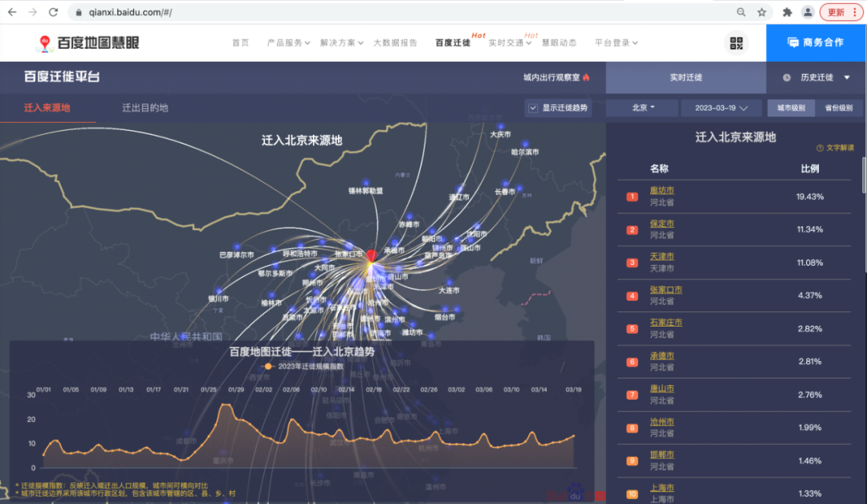Open 廊坊市 in ranking list
The image size is (867, 504).
[661, 191]
